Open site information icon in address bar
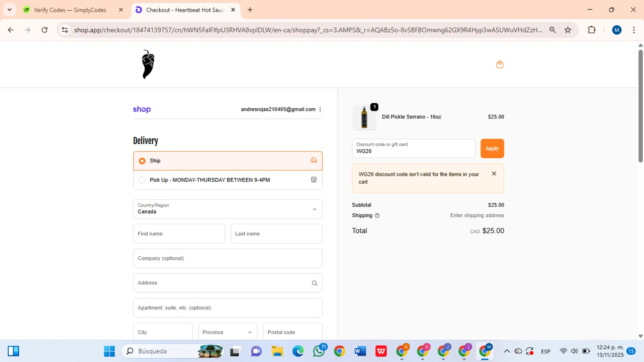 [x=65, y=30]
